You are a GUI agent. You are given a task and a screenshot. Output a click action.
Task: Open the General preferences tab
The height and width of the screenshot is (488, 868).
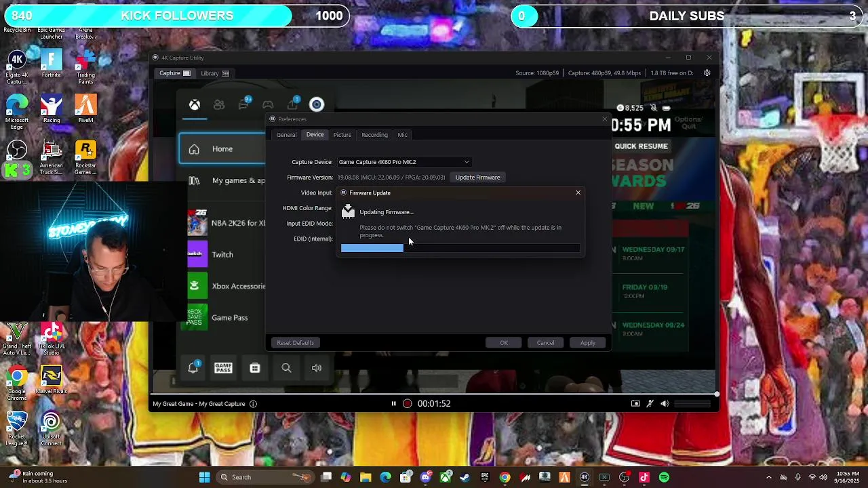(x=286, y=135)
